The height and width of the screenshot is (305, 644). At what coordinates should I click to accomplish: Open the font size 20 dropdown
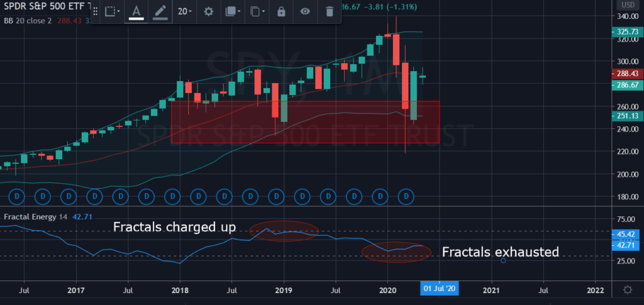pyautogui.click(x=184, y=11)
